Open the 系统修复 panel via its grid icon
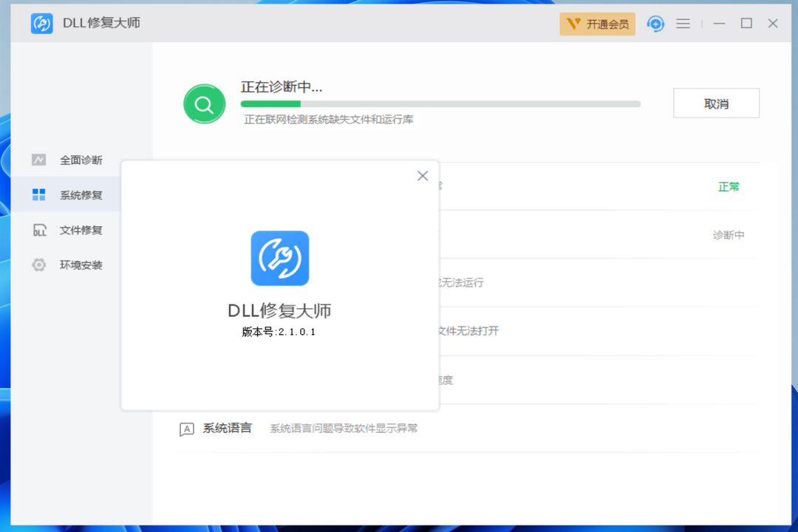This screenshot has width=798, height=532. (38, 194)
